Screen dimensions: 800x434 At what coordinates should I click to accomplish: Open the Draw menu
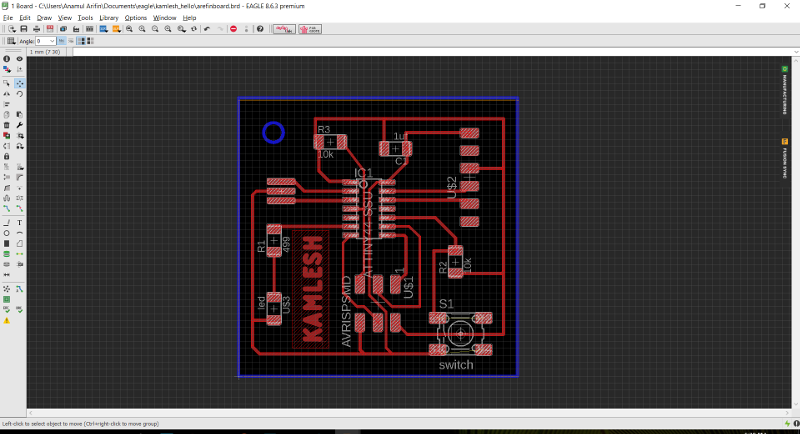tap(44, 17)
